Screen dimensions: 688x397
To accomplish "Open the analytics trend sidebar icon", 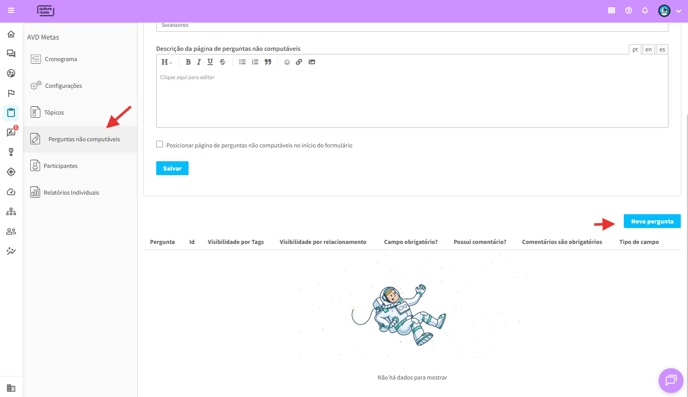I will point(11,251).
